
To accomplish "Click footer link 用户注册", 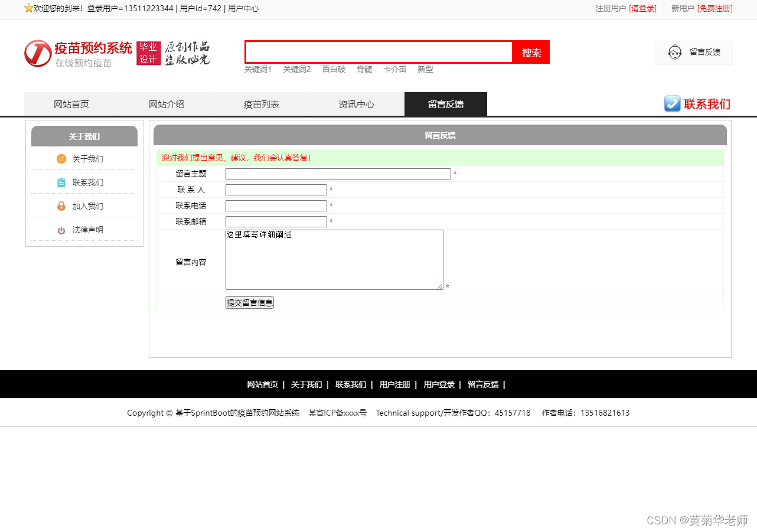I will point(395,384).
